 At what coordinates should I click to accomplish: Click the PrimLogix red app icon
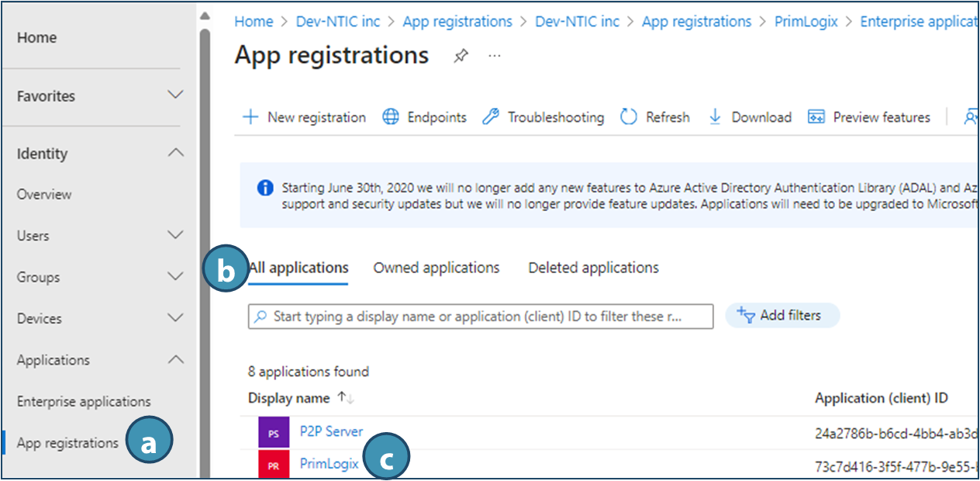click(274, 464)
